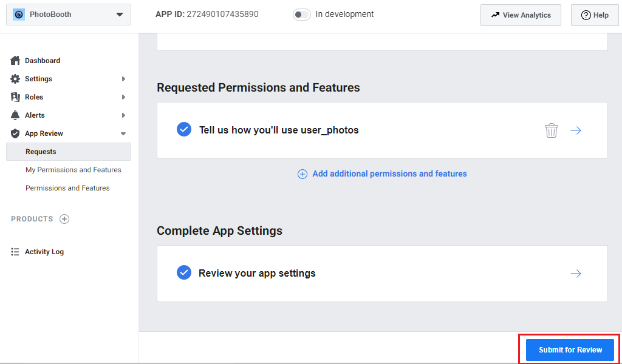Select Permissions and Features menu item
Image resolution: width=622 pixels, height=364 pixels.
point(67,188)
